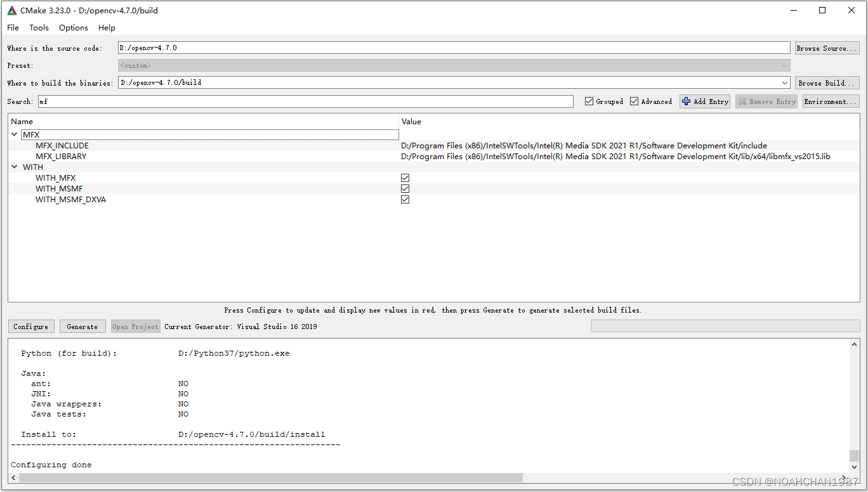Viewport: 868px width, 492px height.
Task: Click the configure progress bar
Action: point(725,326)
